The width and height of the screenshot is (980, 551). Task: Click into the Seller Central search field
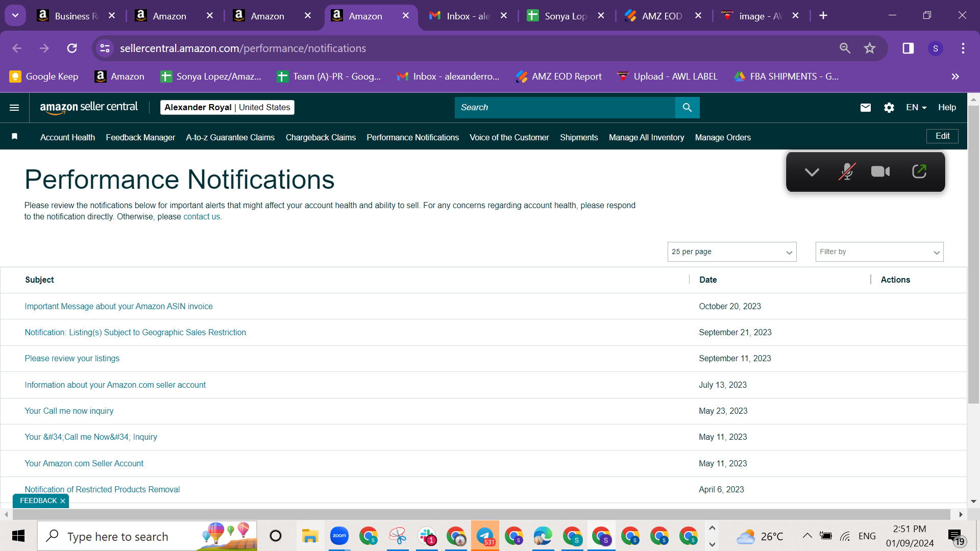pos(565,108)
